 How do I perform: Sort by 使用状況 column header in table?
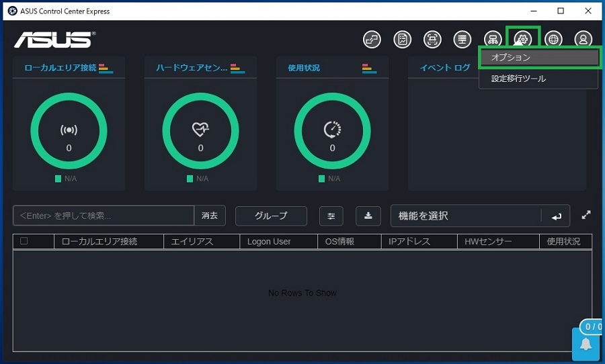point(565,241)
